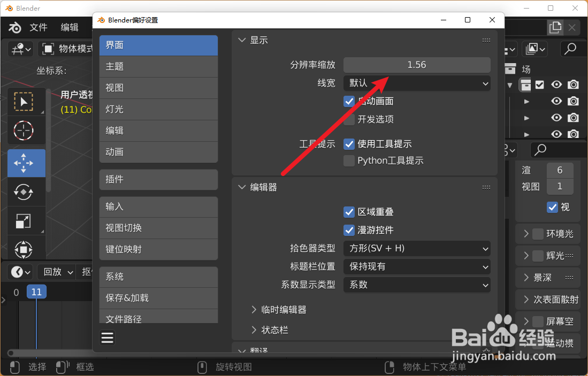Select the 3D Cursor tool
Image resolution: width=588 pixels, height=376 pixels.
click(x=23, y=131)
